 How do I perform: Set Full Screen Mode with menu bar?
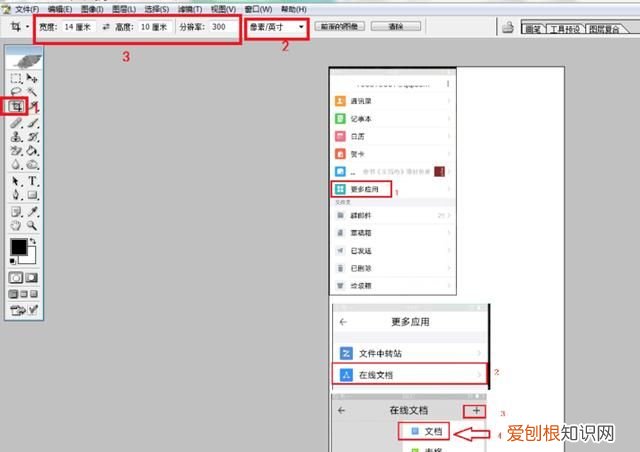click(x=24, y=294)
